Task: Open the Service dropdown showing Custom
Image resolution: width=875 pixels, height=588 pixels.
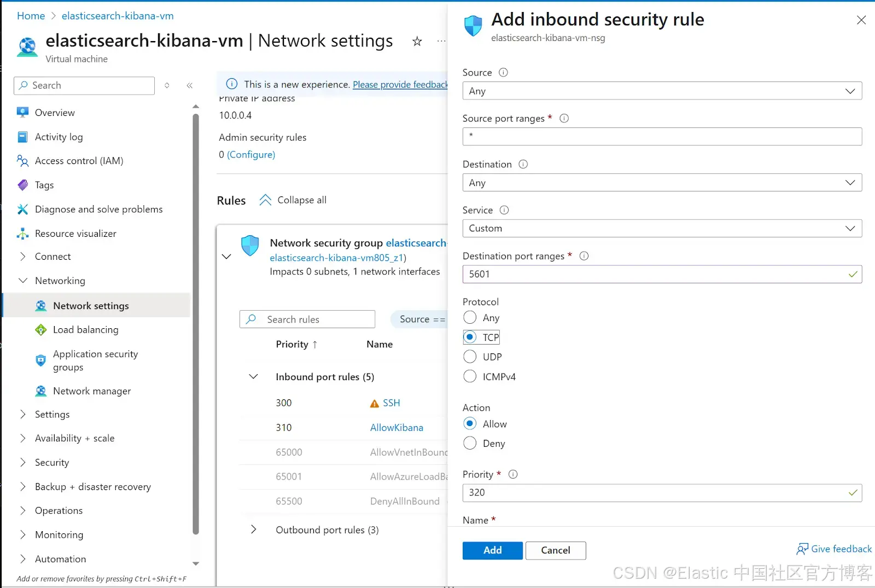Action: [x=662, y=228]
